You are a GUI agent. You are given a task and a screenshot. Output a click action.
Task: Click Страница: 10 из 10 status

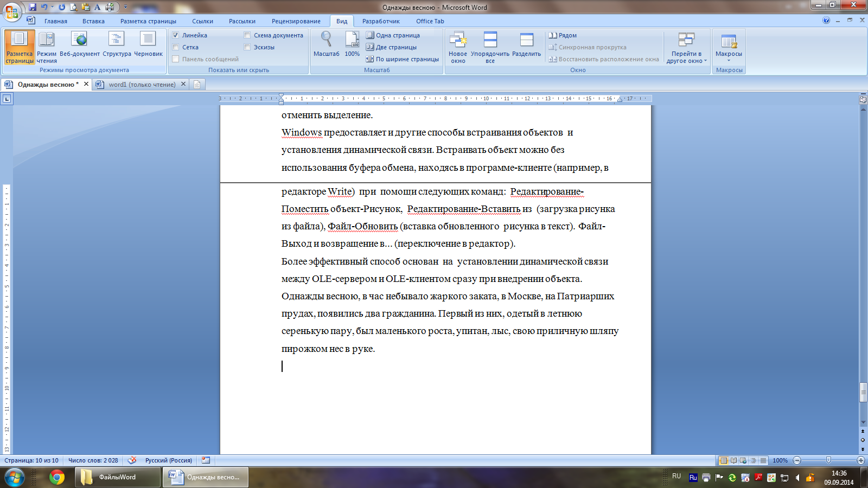[x=31, y=460]
